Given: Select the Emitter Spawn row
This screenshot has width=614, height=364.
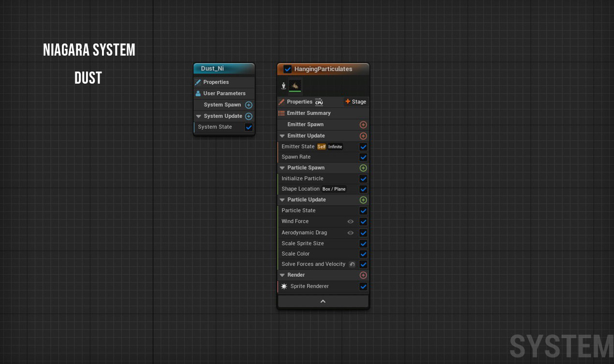Looking at the screenshot, I should pyautogui.click(x=323, y=125).
